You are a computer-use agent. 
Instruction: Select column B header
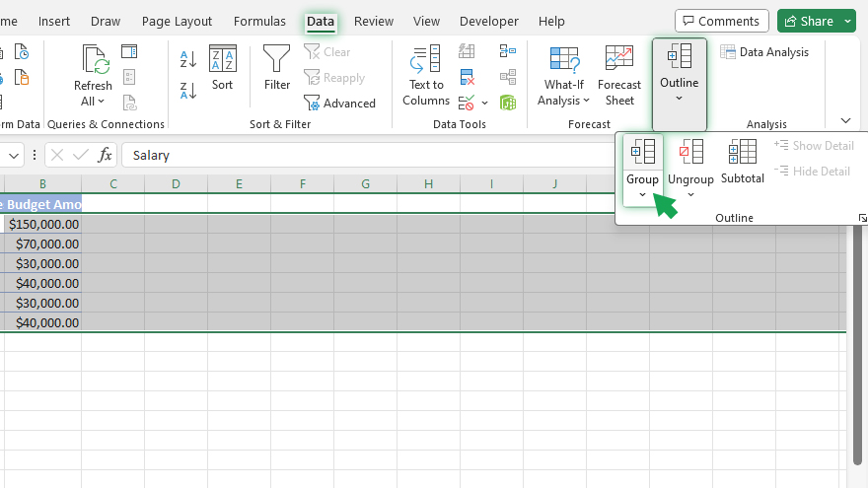(x=42, y=183)
